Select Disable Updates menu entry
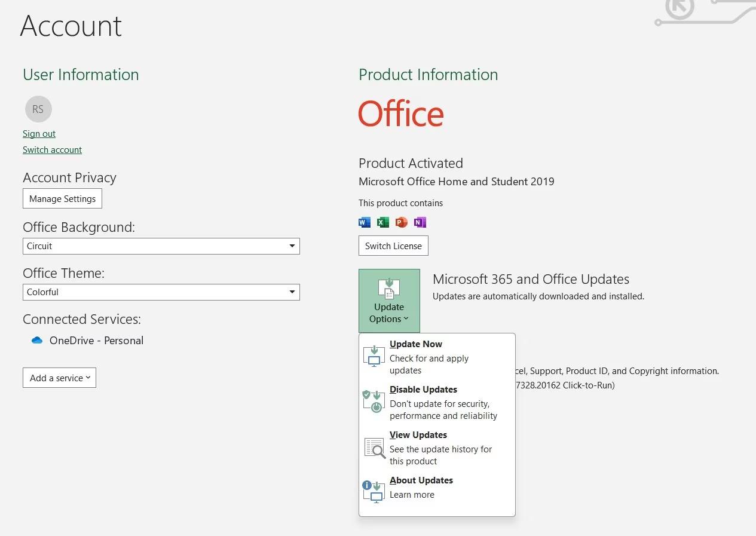Screen dimensions: 756x536 [x=437, y=402]
